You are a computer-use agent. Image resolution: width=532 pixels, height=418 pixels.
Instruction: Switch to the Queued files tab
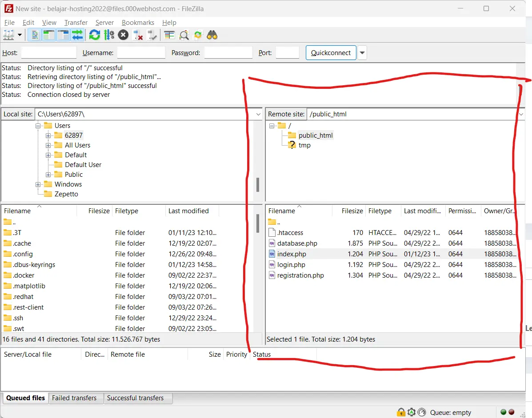[25, 398]
